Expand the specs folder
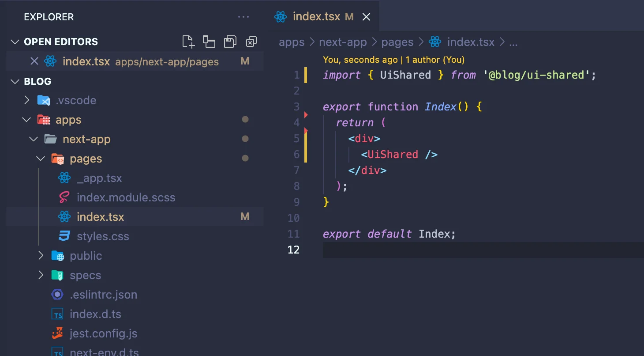 (41, 275)
